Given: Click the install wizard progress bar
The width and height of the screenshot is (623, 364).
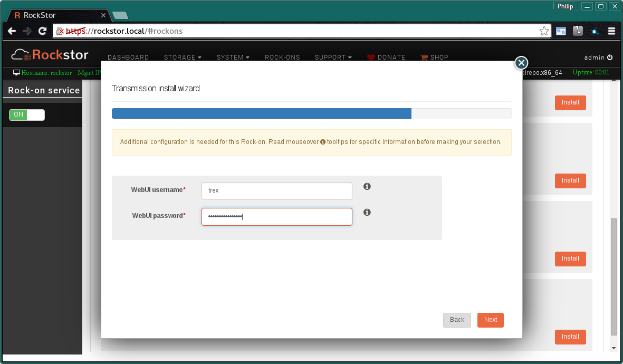Looking at the screenshot, I should click(x=311, y=113).
